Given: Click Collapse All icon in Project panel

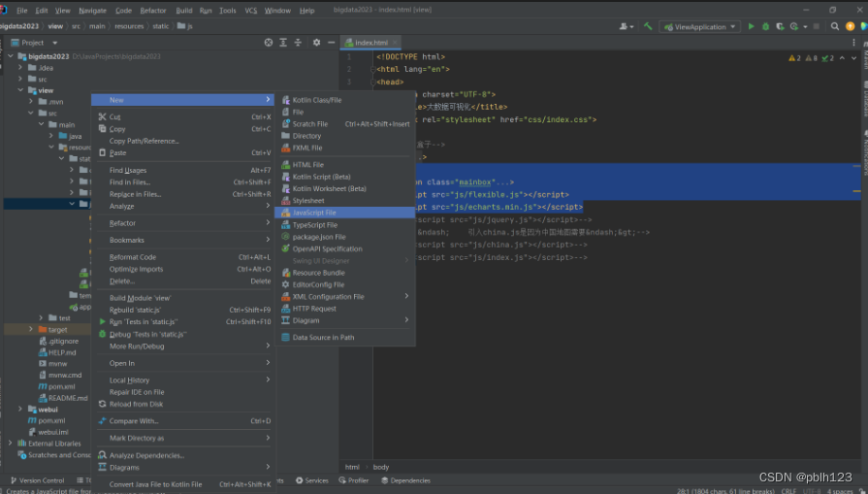Looking at the screenshot, I should [x=298, y=43].
